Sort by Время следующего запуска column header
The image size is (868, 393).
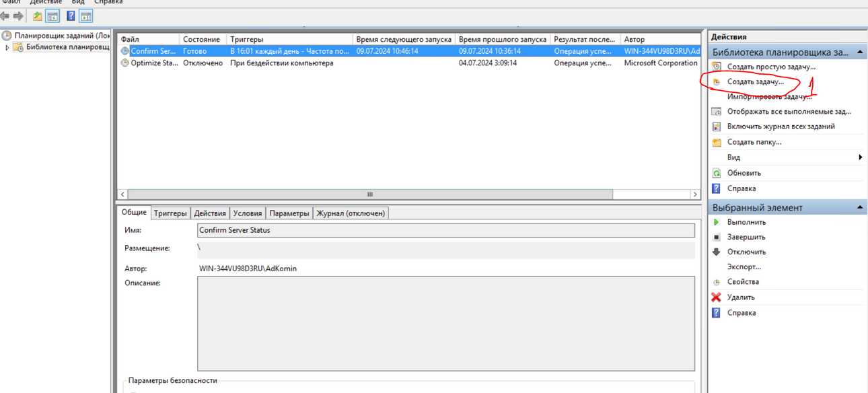[x=404, y=39]
